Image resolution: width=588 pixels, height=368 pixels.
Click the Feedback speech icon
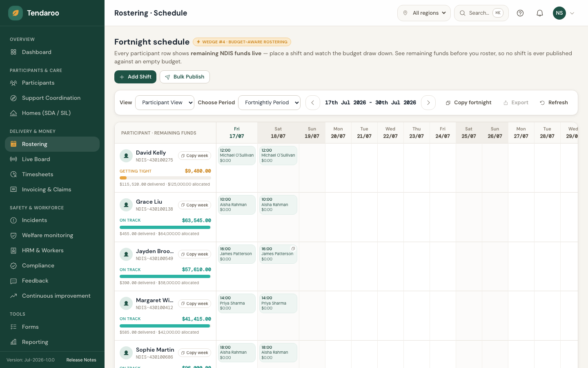click(13, 280)
